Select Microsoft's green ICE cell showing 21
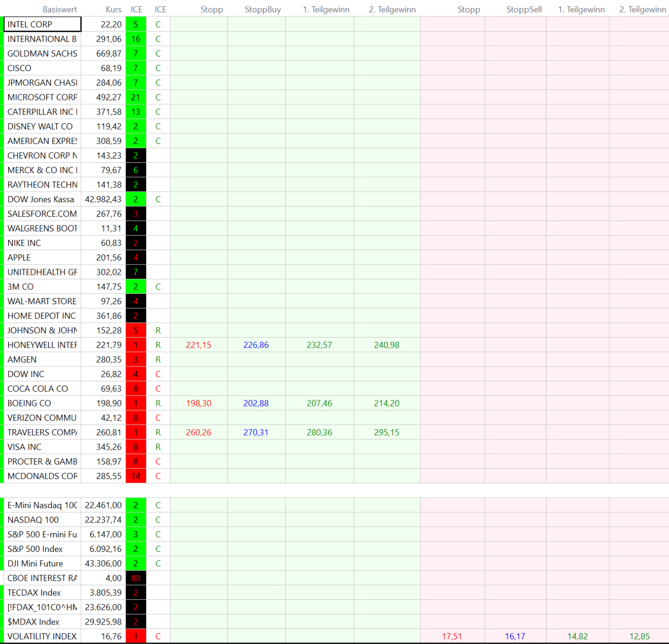This screenshot has width=669, height=644. (x=136, y=97)
